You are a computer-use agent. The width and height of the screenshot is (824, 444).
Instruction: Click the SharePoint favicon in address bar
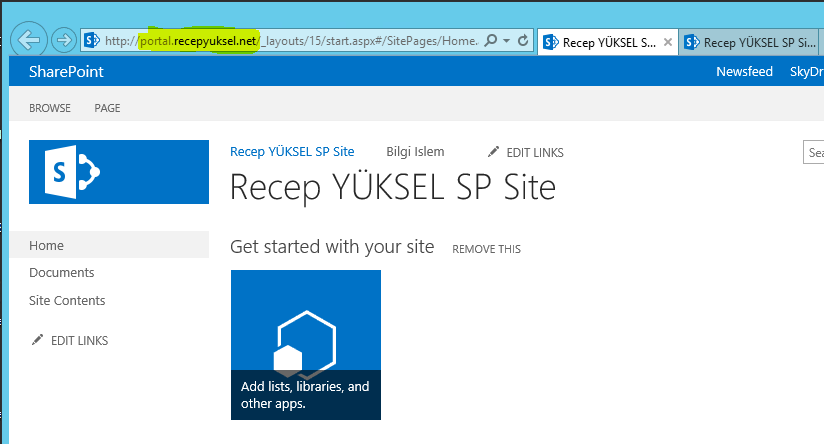(x=92, y=40)
